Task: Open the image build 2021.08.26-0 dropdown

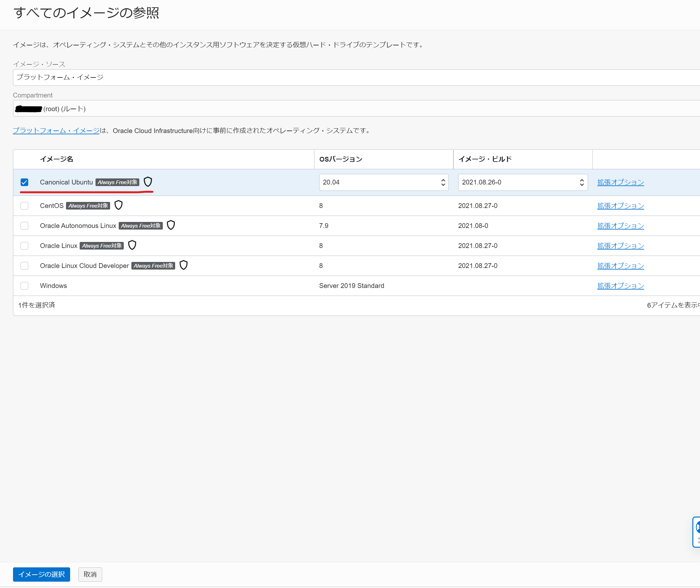Action: click(522, 183)
